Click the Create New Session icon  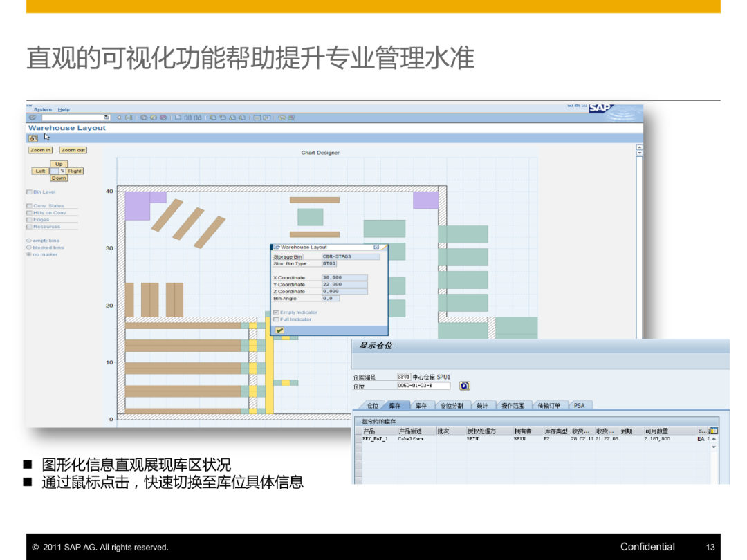(257, 118)
